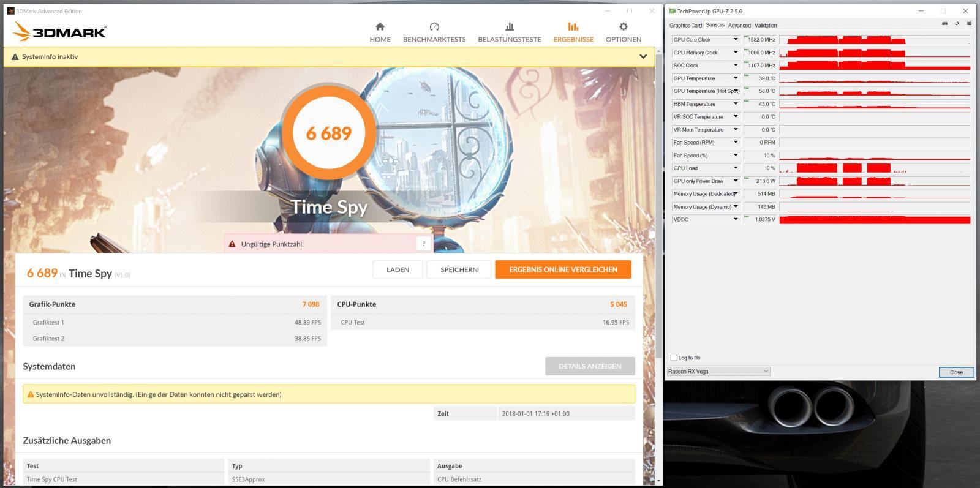Click the scroll-down arrow in 3DMark scrollbar

pos(658,481)
